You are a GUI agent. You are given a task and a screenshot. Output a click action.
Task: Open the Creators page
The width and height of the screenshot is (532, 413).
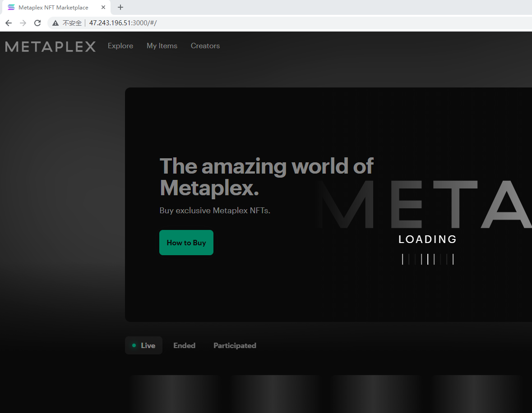(x=205, y=46)
